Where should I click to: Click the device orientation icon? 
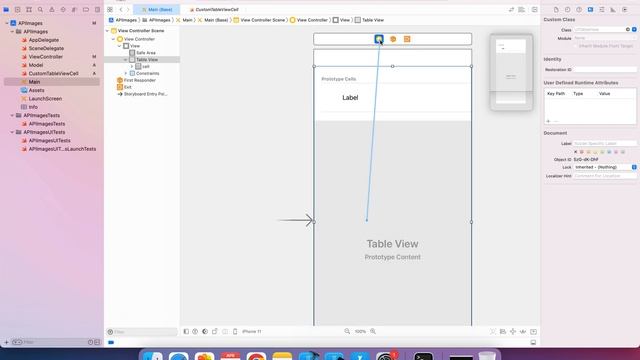coord(215,331)
